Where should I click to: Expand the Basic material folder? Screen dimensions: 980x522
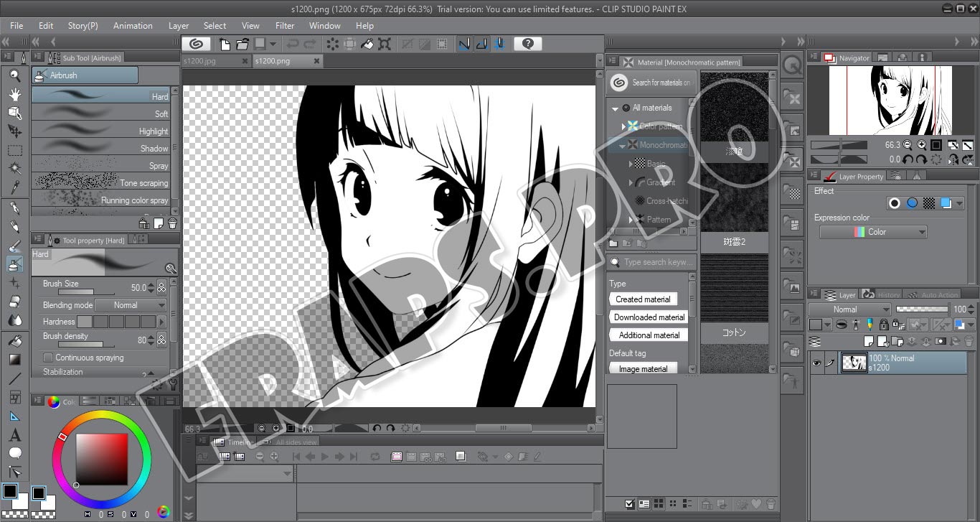631,164
